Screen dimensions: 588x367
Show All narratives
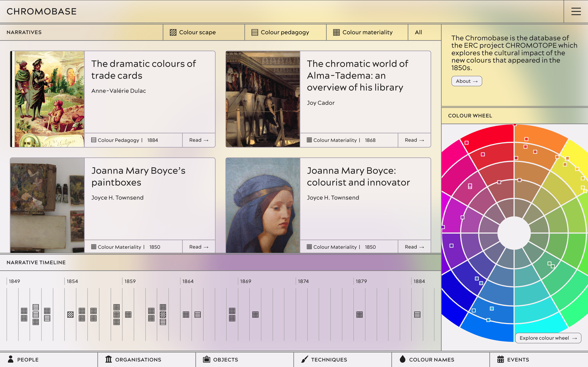pos(418,32)
